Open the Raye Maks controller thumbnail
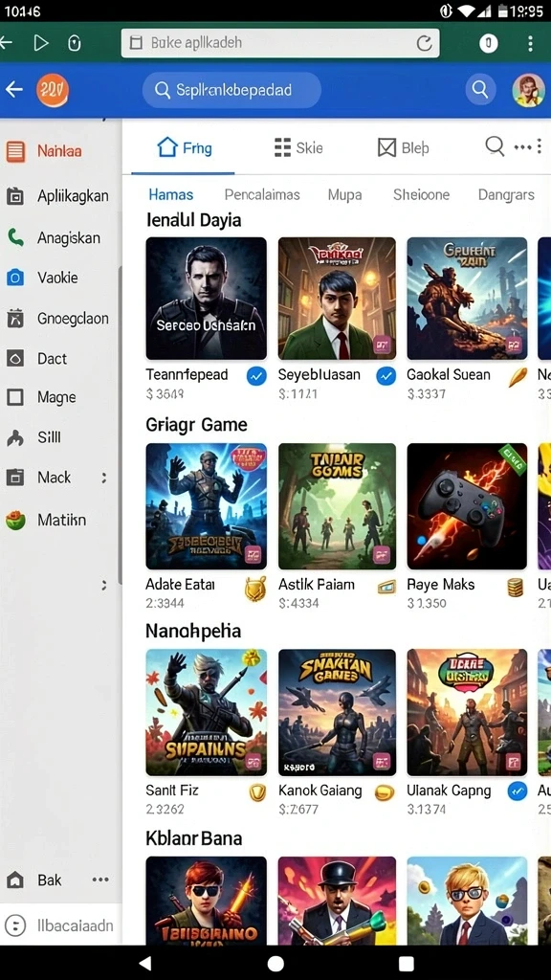Screen dimensions: 551x980 (467, 506)
